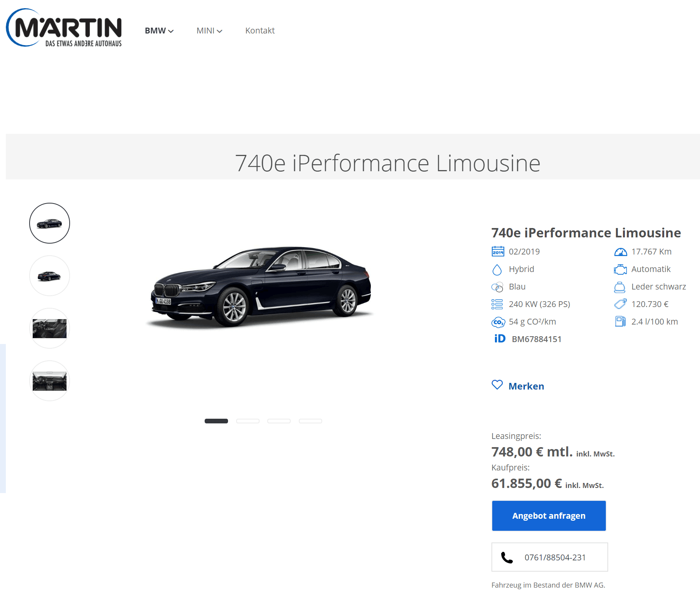Select the front seat interior thumbnail
Viewport: 700px width, 602px height.
49,328
